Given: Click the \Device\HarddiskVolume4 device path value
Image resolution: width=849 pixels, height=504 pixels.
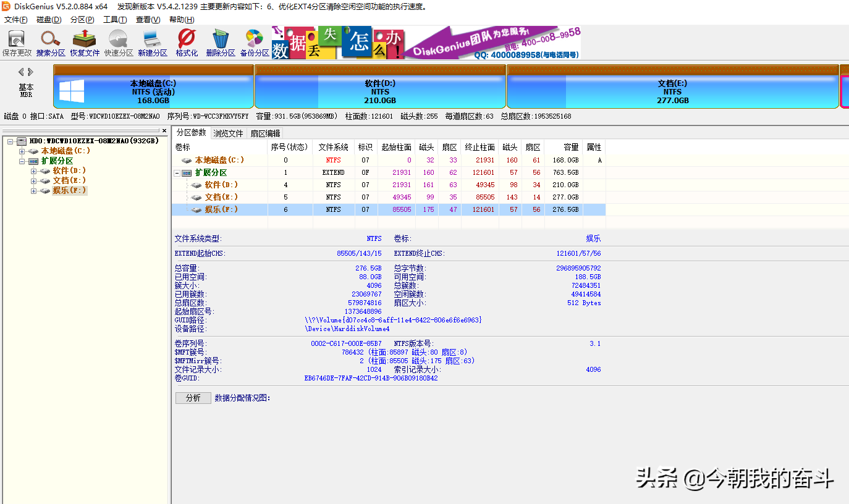Looking at the screenshot, I should coord(347,329).
